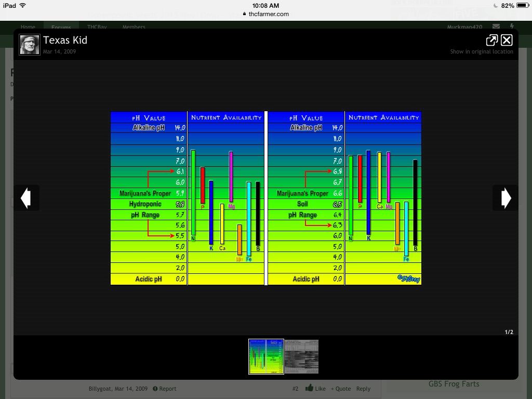The image size is (532, 399).
Task: Tap the battery indicator icon
Action: click(x=523, y=5)
